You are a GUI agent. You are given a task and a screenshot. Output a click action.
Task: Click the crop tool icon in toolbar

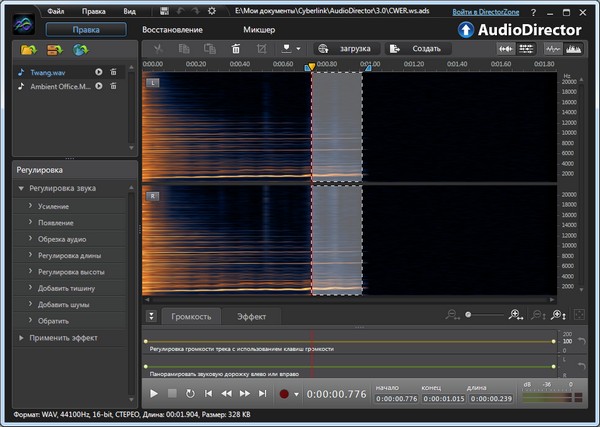point(261,48)
